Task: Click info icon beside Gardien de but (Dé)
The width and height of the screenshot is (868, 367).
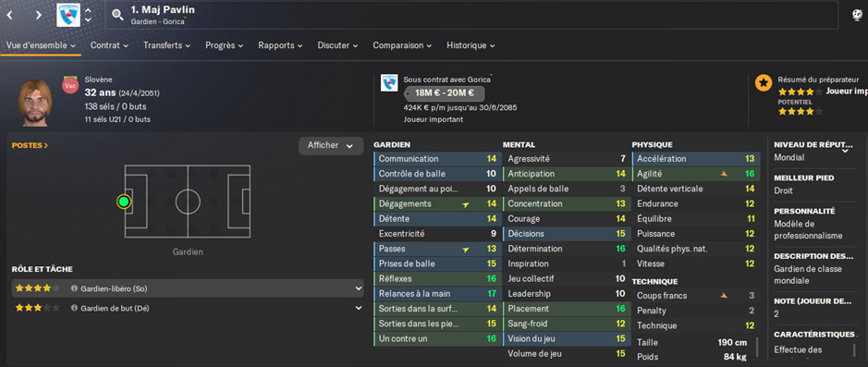Action: [x=74, y=308]
